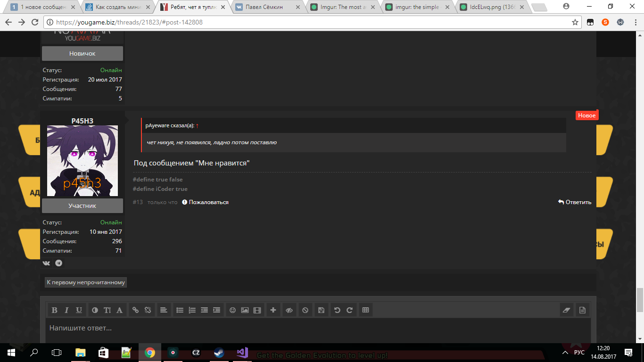
Task: Click P45H3's anime avatar image
Action: (83, 161)
